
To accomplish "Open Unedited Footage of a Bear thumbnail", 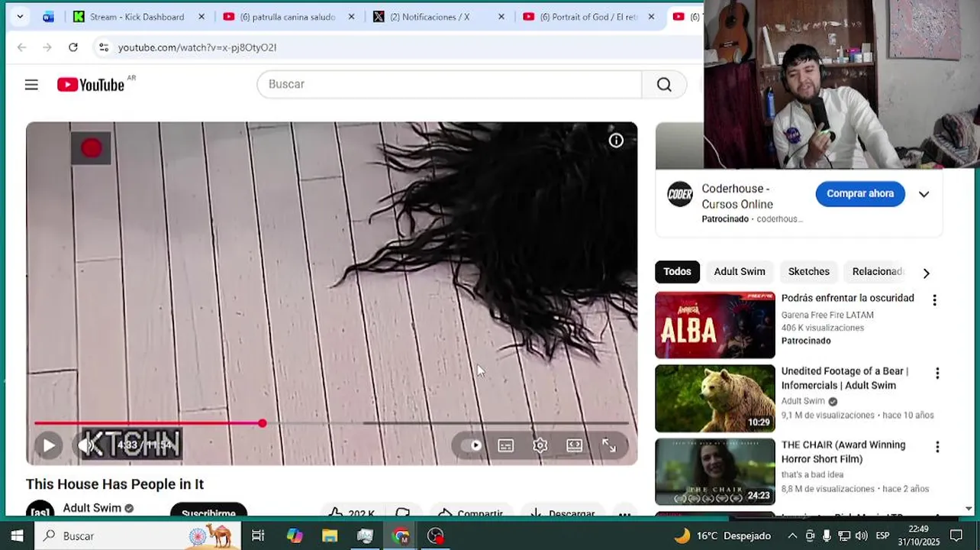I will click(715, 398).
